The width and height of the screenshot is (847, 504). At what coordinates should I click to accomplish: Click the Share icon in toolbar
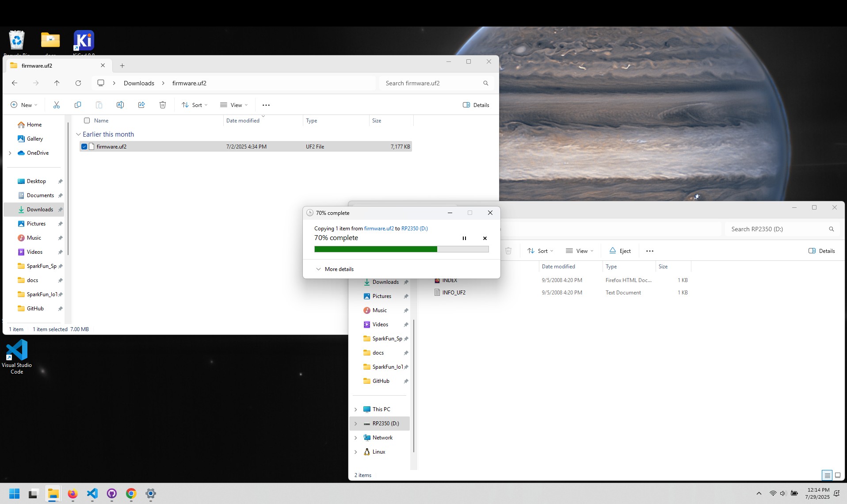(x=141, y=105)
